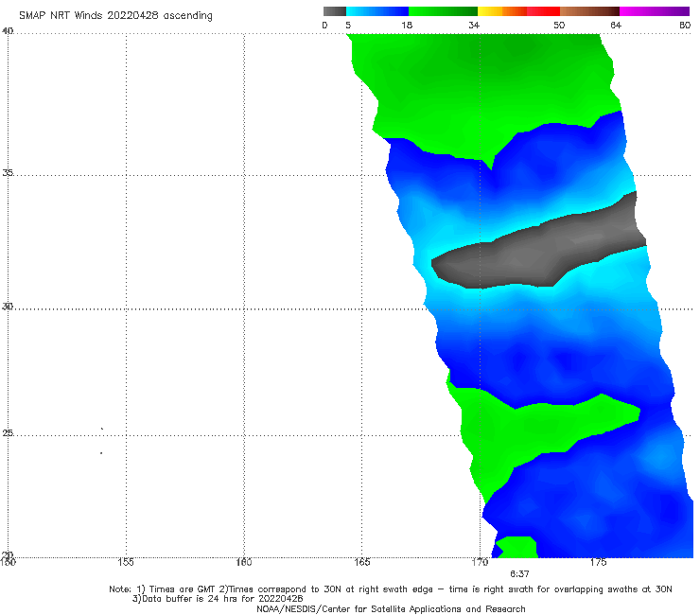Click the color bar label '34'
This screenshot has height=615, width=700.
click(x=474, y=26)
